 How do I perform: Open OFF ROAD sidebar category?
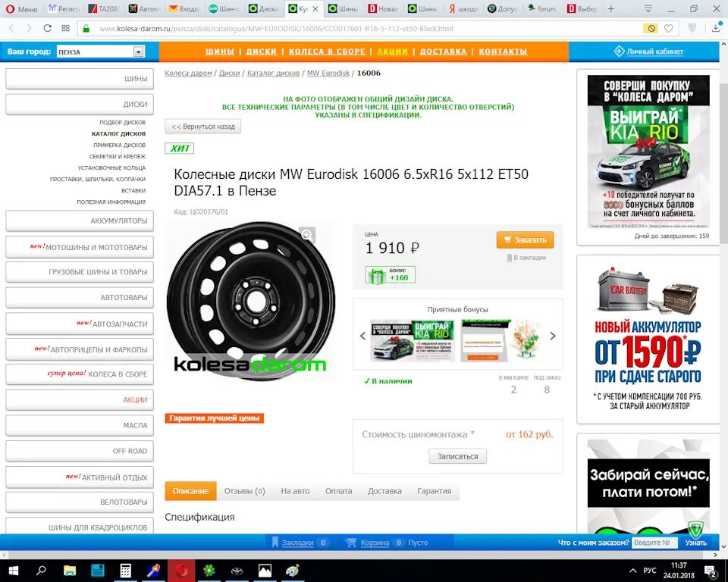[x=80, y=451]
